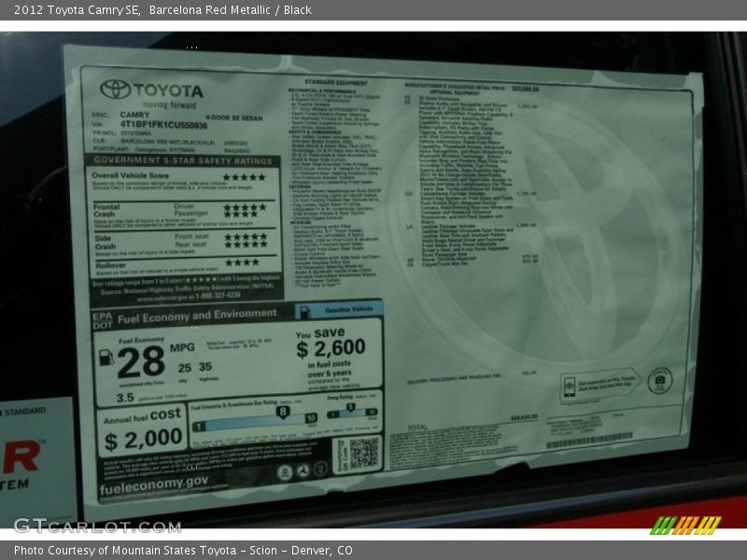This screenshot has height=560, width=747.
Task: Click the round camera icon on the sticker
Action: pos(659,381)
